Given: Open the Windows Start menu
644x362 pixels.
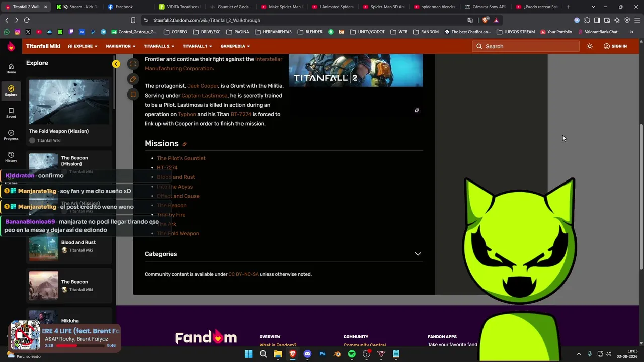Looking at the screenshot, I should click(248, 354).
